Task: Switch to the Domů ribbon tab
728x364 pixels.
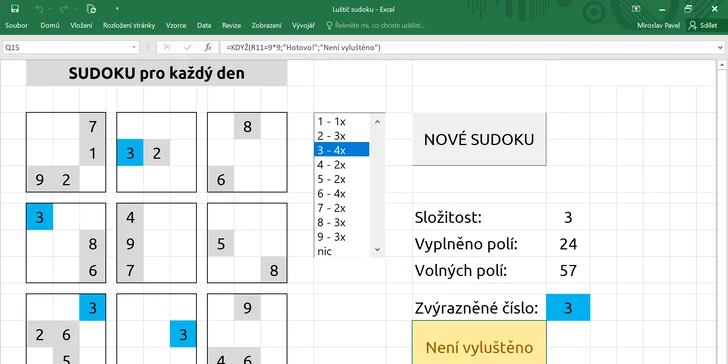Action: [x=50, y=26]
